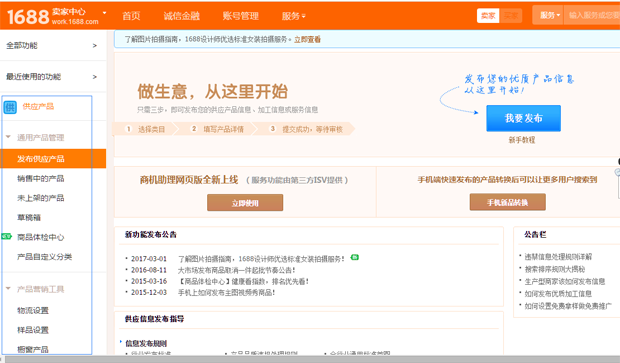The height and width of the screenshot is (363, 620).
Task: Click step 2 填写产品详情
Action: tap(217, 129)
